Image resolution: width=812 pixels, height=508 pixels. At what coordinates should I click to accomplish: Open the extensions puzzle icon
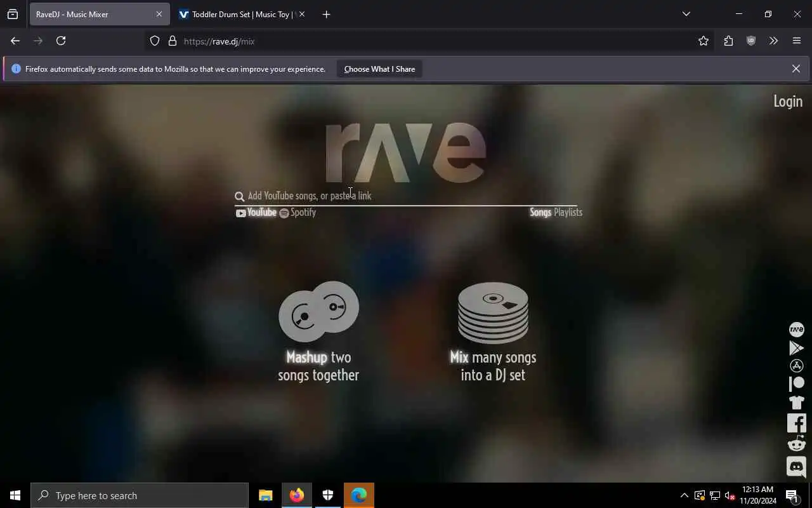[728, 41]
